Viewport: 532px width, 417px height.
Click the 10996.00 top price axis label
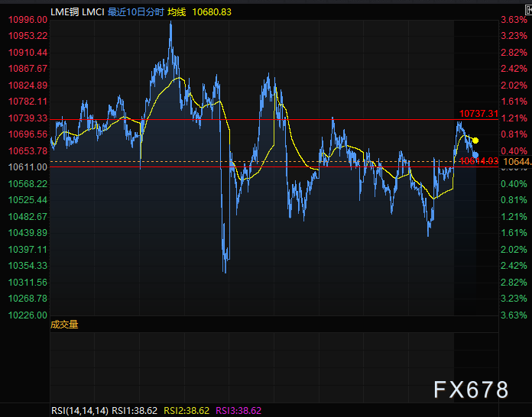[x=28, y=19]
